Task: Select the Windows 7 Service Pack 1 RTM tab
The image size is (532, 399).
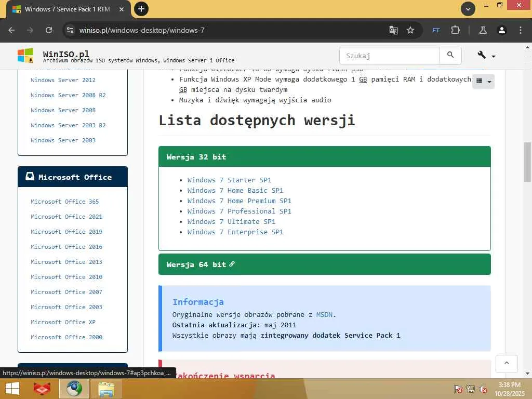Action: (x=68, y=9)
